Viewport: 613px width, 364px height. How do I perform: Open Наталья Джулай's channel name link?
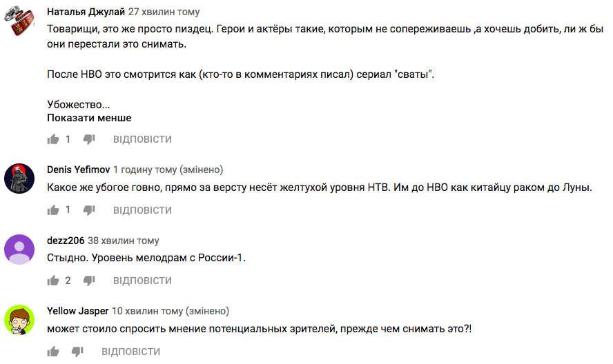86,12
